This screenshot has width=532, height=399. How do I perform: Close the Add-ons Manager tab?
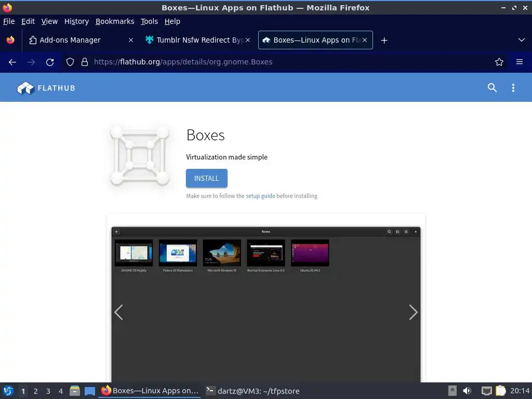pyautogui.click(x=130, y=40)
